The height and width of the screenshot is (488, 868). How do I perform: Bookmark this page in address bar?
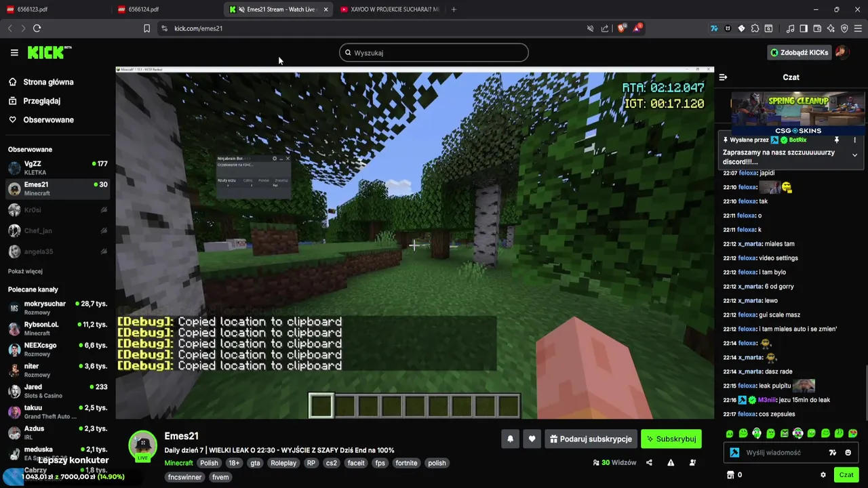click(146, 28)
